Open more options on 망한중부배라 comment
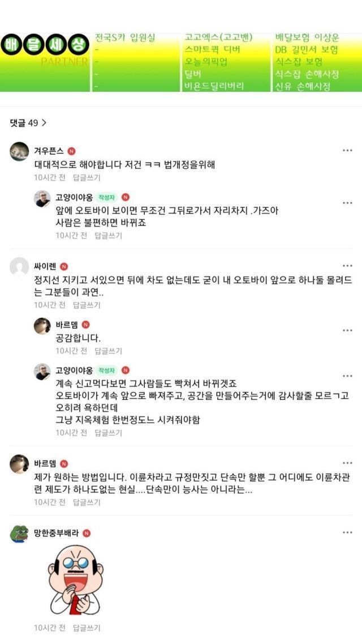 pyautogui.click(x=347, y=532)
